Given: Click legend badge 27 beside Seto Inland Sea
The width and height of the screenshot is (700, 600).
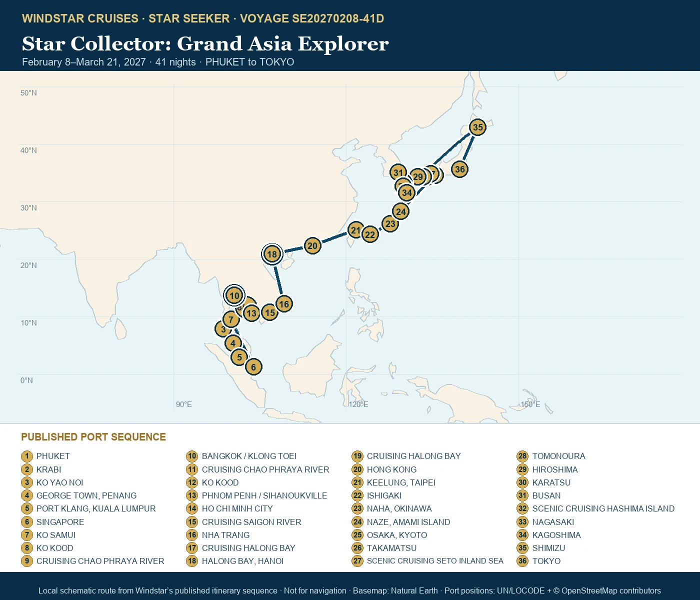Looking at the screenshot, I should tap(357, 561).
